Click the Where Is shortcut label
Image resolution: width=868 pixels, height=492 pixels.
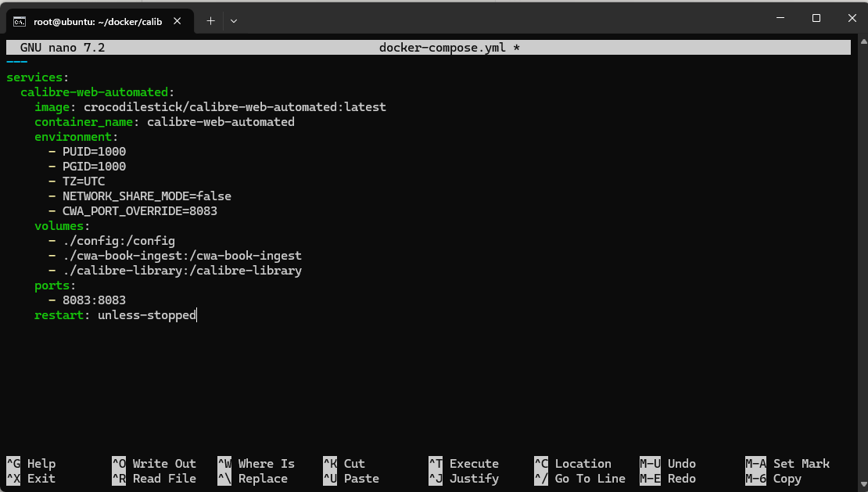(x=266, y=464)
